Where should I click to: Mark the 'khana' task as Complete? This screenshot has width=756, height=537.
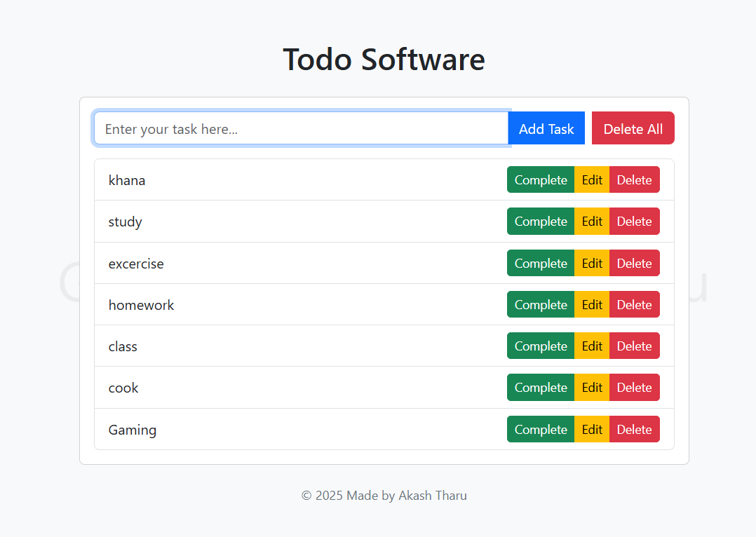point(540,179)
